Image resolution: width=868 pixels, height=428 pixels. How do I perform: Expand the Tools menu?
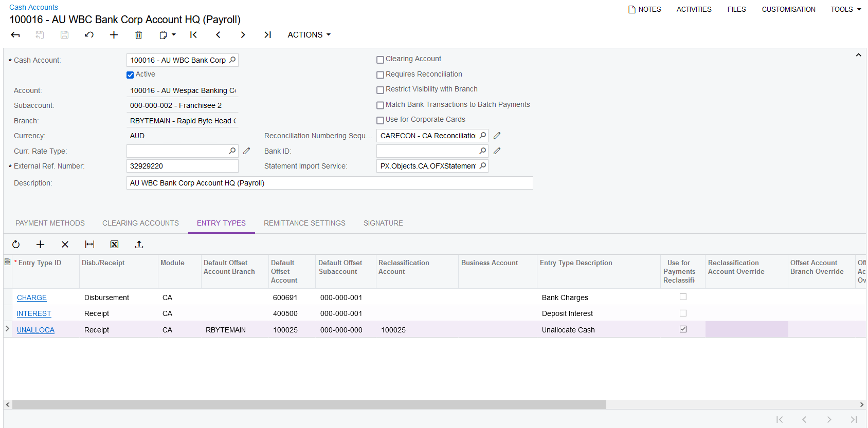845,9
